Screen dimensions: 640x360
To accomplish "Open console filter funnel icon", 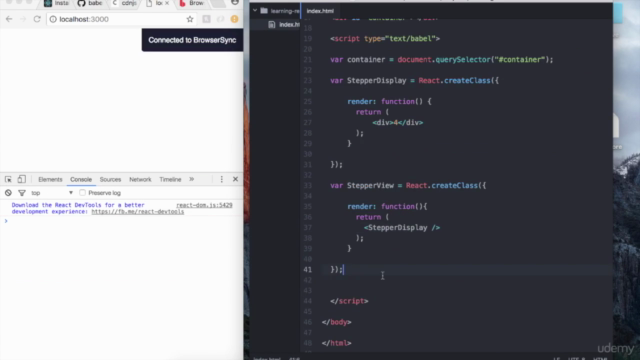I will pyautogui.click(x=22, y=193).
